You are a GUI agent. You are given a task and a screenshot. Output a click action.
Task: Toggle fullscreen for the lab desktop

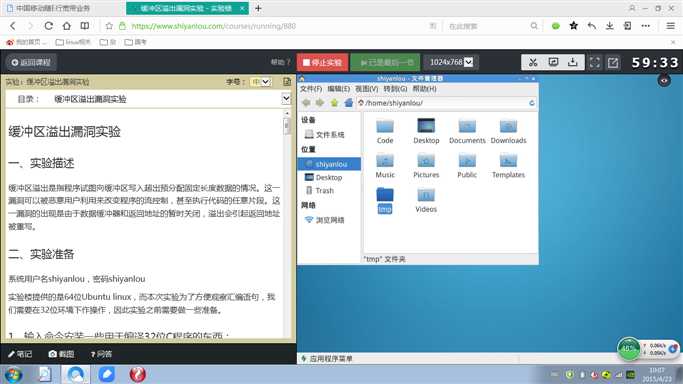click(595, 62)
